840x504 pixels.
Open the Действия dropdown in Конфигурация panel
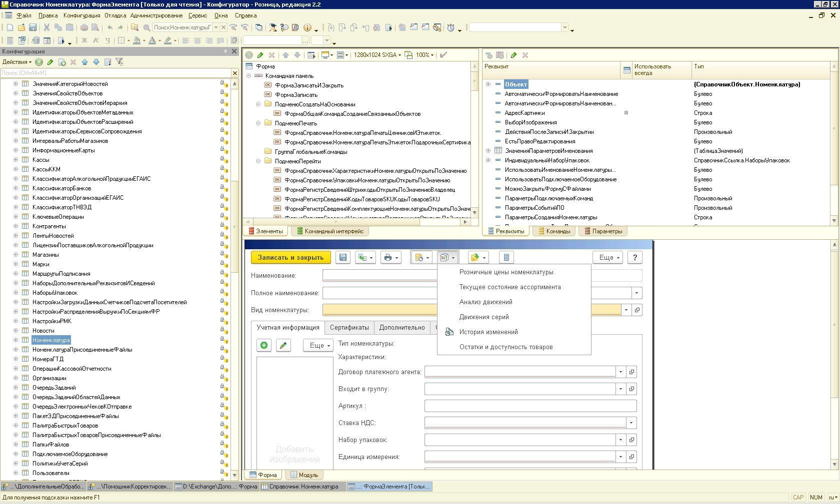[x=16, y=62]
